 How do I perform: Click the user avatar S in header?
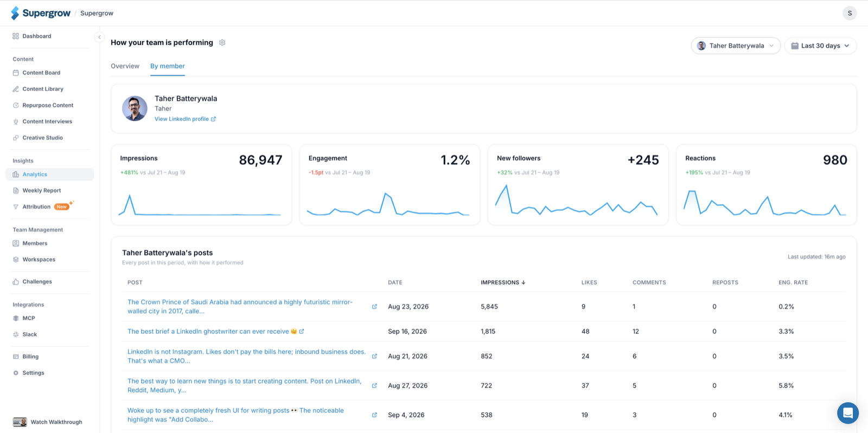(850, 13)
